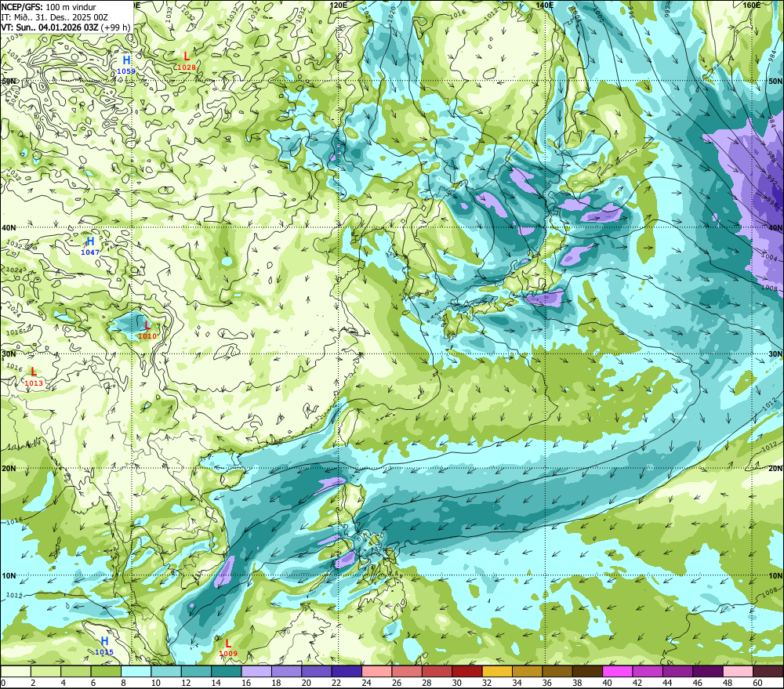Click the IT initialization time line, 31. Des.. 2025 00Z

pyautogui.click(x=55, y=17)
